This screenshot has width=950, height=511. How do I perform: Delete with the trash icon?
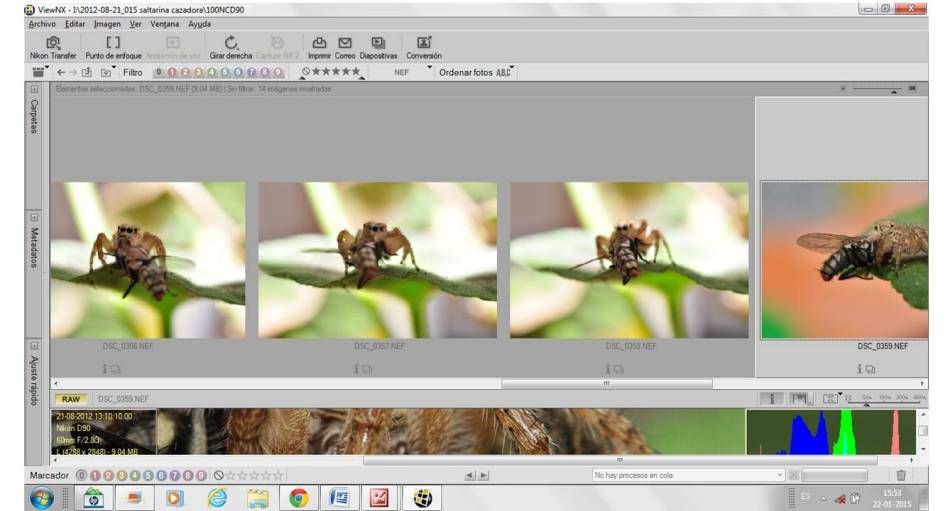coord(901,475)
